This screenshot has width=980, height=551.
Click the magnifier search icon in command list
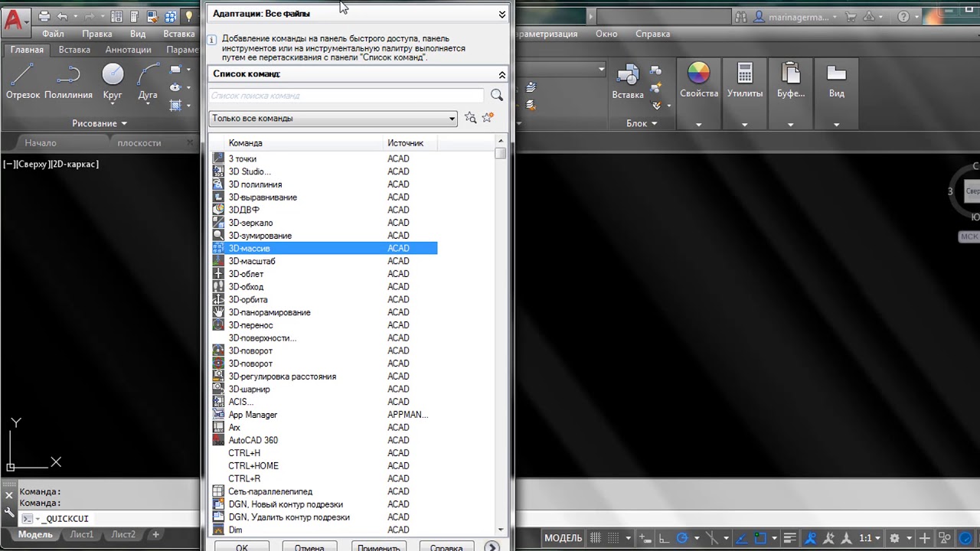(x=497, y=96)
